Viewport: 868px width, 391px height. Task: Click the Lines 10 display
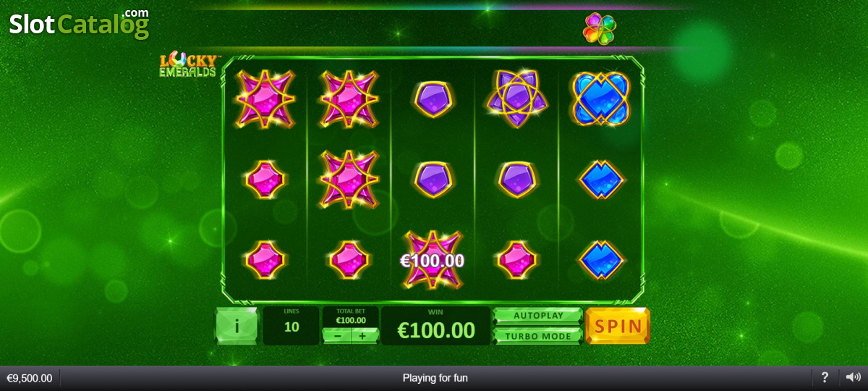click(292, 325)
